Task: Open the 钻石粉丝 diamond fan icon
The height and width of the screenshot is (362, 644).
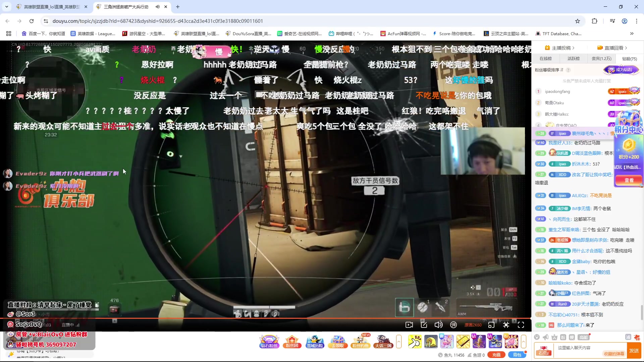Action: pos(269,342)
